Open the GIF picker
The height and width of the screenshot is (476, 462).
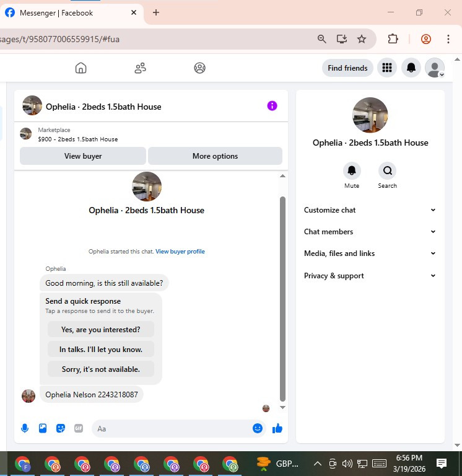(79, 428)
